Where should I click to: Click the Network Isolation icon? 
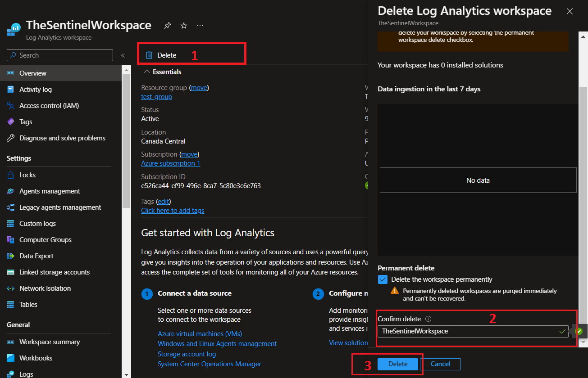pyautogui.click(x=10, y=288)
